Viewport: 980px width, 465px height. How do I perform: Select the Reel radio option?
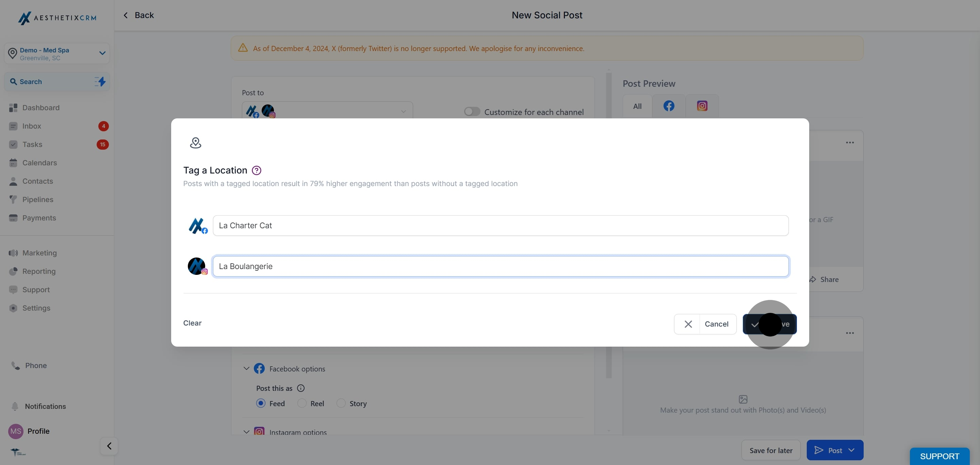[x=302, y=403]
